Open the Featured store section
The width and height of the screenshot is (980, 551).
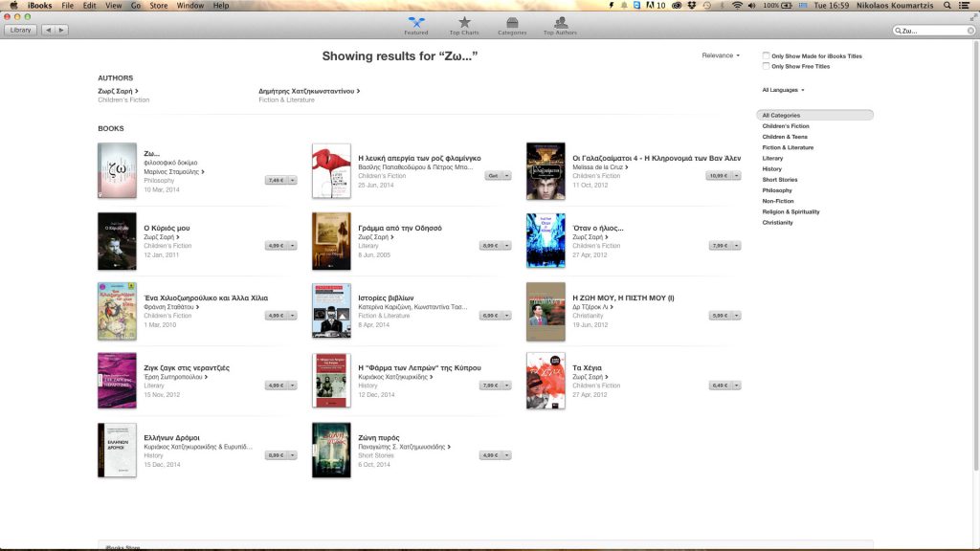pyautogui.click(x=416, y=26)
